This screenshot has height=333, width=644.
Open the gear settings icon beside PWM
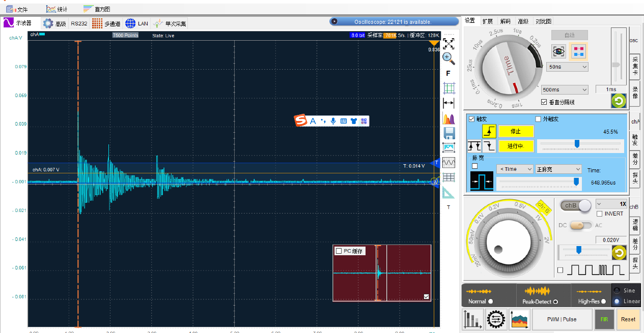click(x=494, y=319)
